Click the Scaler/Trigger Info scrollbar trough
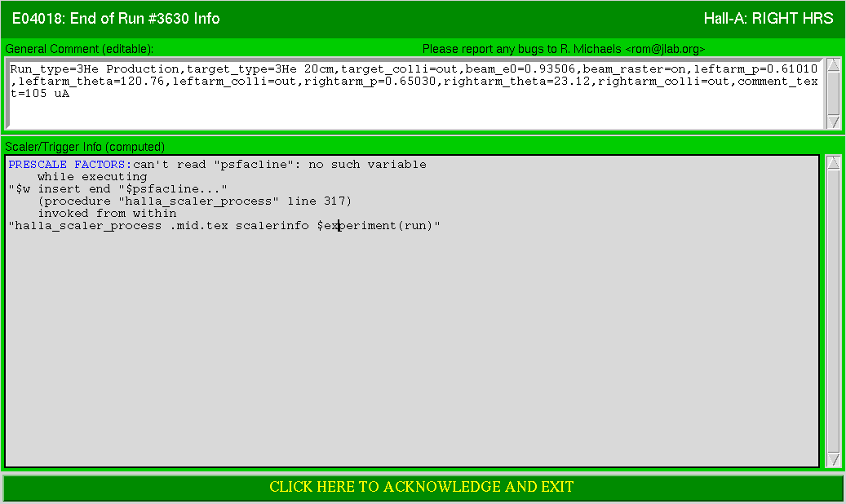Viewport: 846px width, 504px height. click(x=834, y=311)
